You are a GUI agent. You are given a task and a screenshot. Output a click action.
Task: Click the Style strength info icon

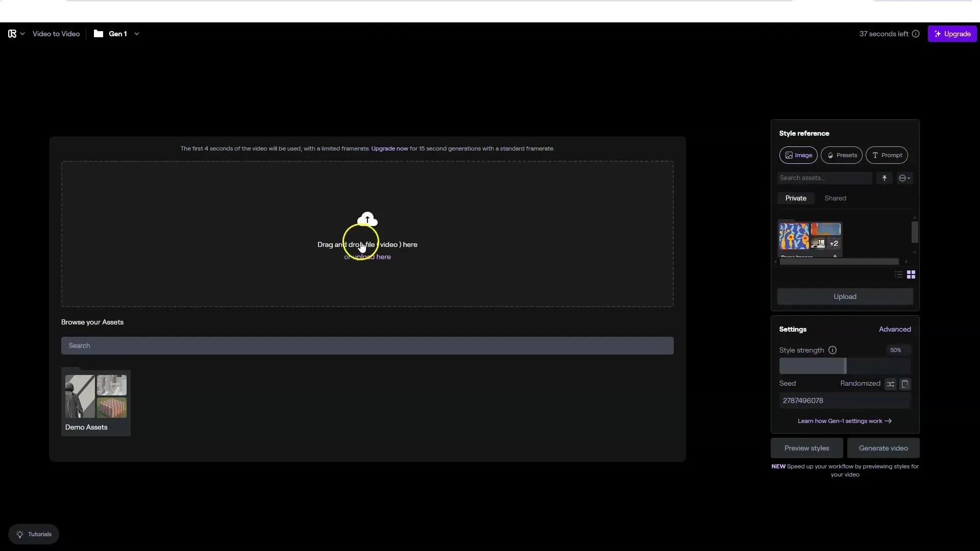[832, 350]
